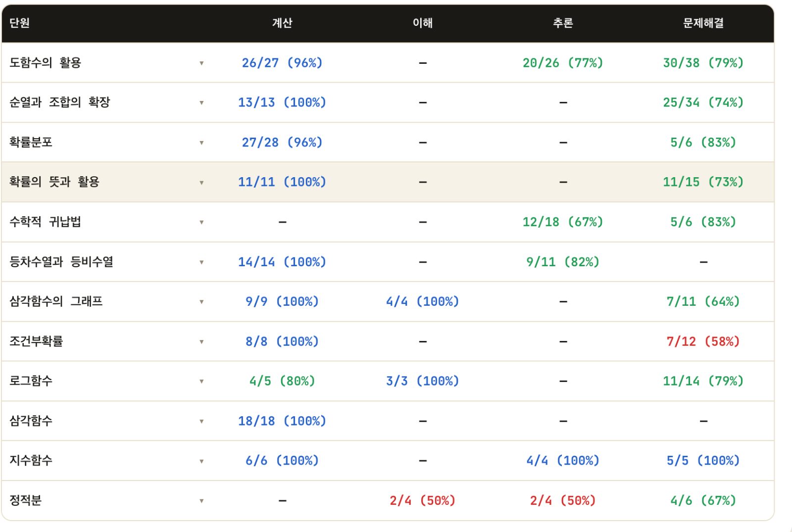
Task: Open the 12/18 (67%) 추론 score
Action: 563,222
